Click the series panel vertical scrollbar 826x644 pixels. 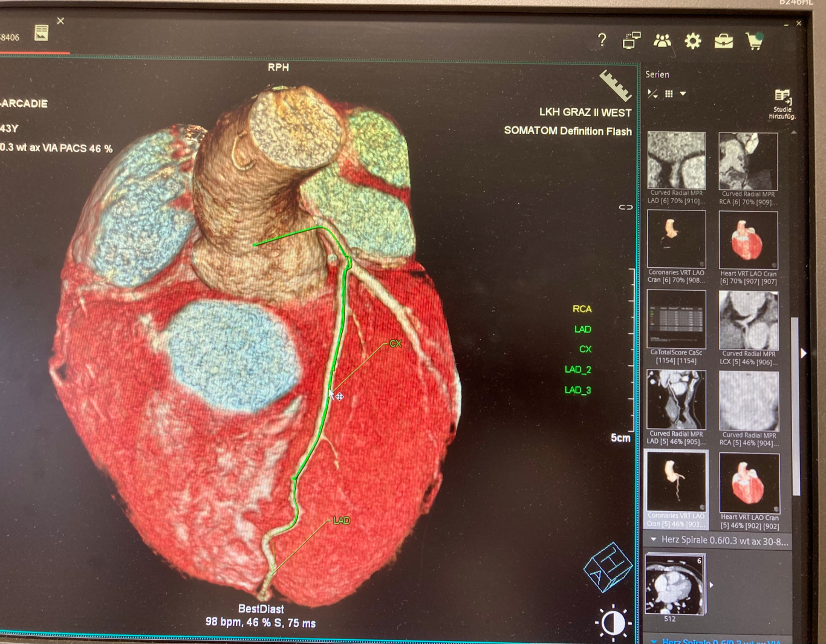796,405
